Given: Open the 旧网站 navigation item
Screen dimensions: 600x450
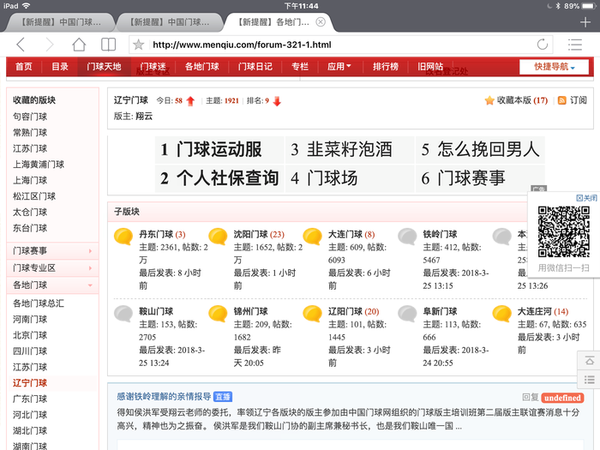Looking at the screenshot, I should (430, 67).
